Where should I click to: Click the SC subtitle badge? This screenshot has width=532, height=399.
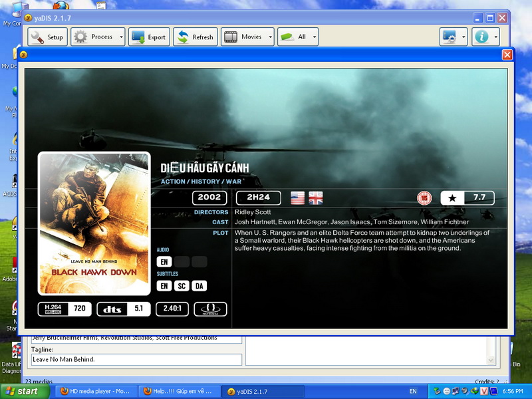tap(182, 286)
